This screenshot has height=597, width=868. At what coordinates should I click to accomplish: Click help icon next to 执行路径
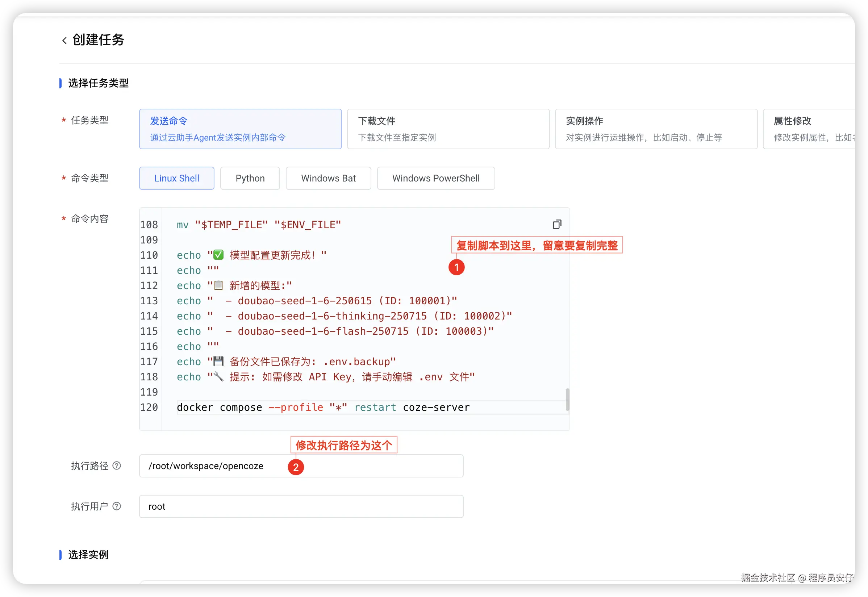[x=117, y=466]
